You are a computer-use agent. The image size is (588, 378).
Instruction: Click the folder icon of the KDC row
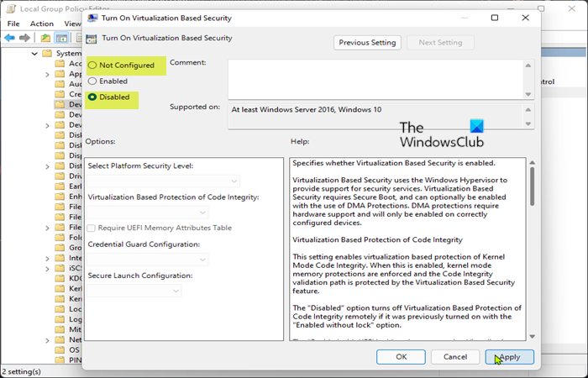click(60, 278)
